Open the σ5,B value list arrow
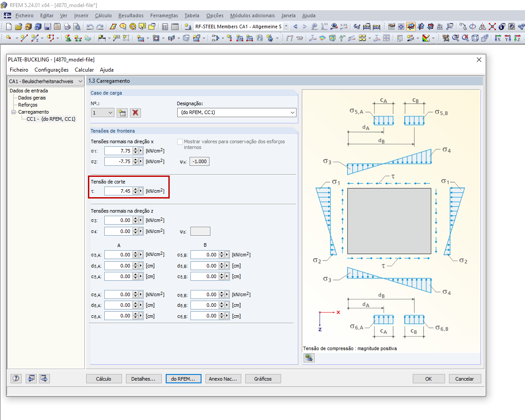The image size is (525, 420). point(227,255)
